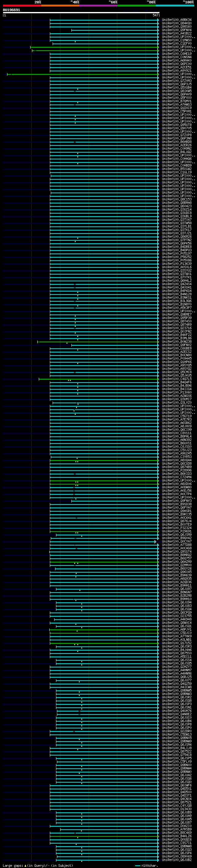The width and height of the screenshot is (197, 868).
Task: Click cyan alignment bar of UniRef100_A9BK34
Action: point(104,20)
